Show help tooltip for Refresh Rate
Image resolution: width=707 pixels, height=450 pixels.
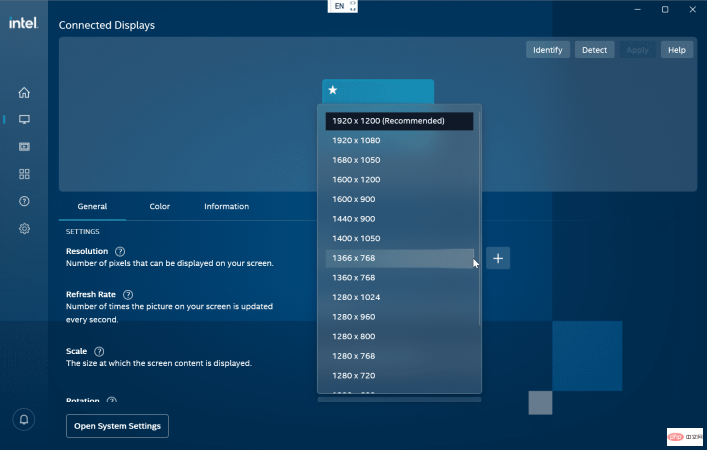pos(128,294)
